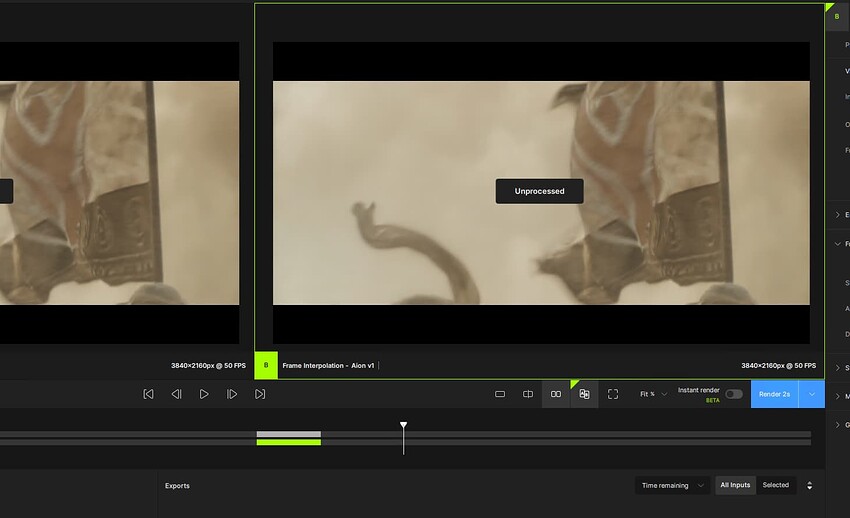Image resolution: width=850 pixels, height=518 pixels.
Task: Click the Unprocessed label on preview
Action: click(539, 191)
